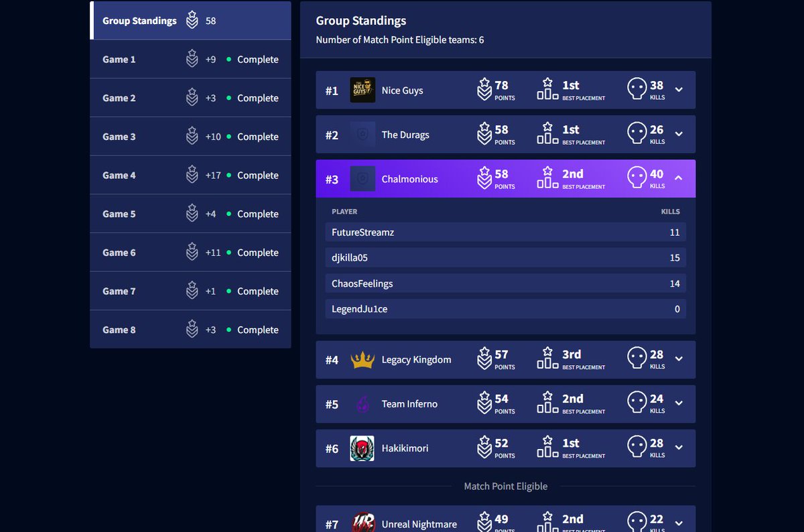
Task: Click points badge icon for Game 1
Action: pyautogui.click(x=192, y=59)
